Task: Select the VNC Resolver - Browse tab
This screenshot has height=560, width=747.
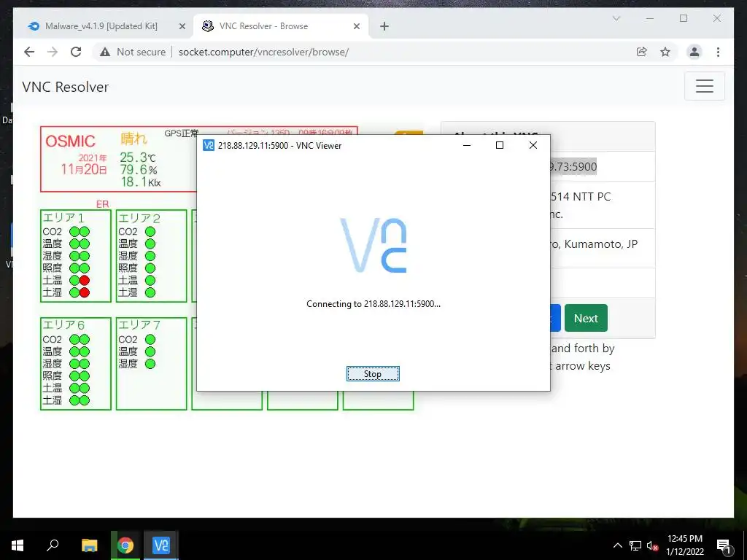Action: pyautogui.click(x=263, y=26)
